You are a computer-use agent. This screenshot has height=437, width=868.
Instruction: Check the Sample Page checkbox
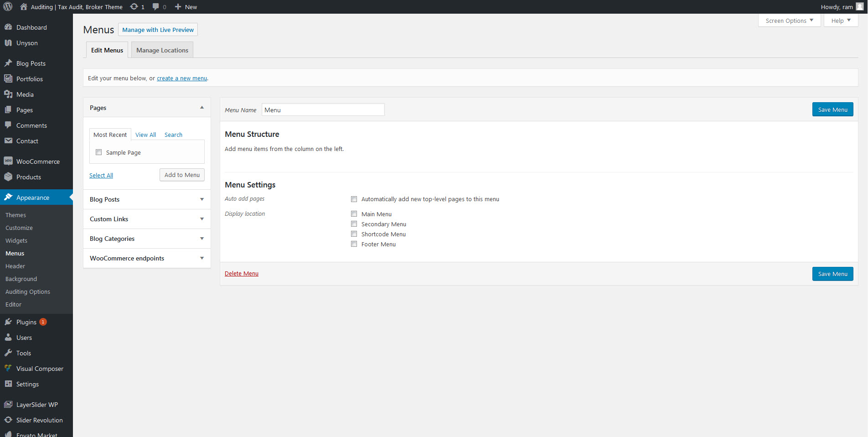98,152
